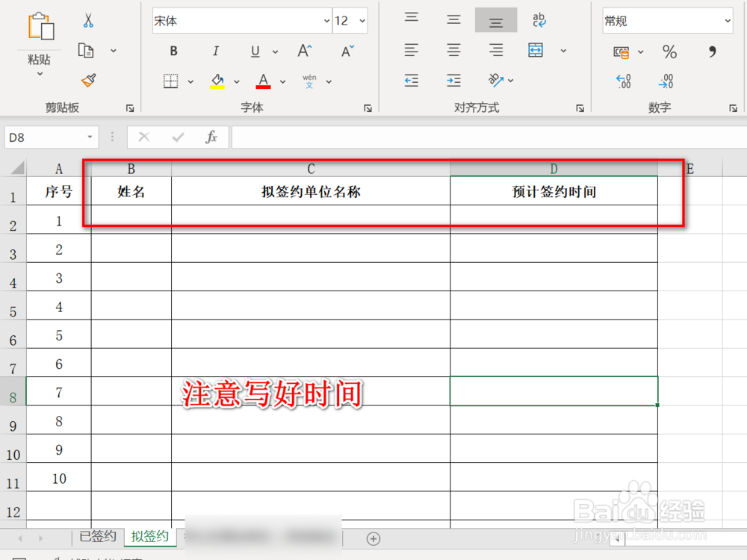Activate the Format Painter brush

(x=87, y=79)
